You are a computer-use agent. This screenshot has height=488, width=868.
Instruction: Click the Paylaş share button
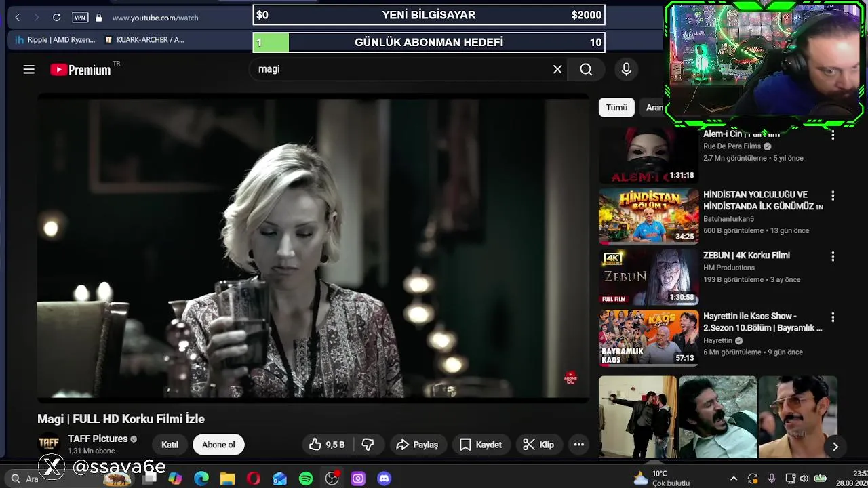point(417,445)
